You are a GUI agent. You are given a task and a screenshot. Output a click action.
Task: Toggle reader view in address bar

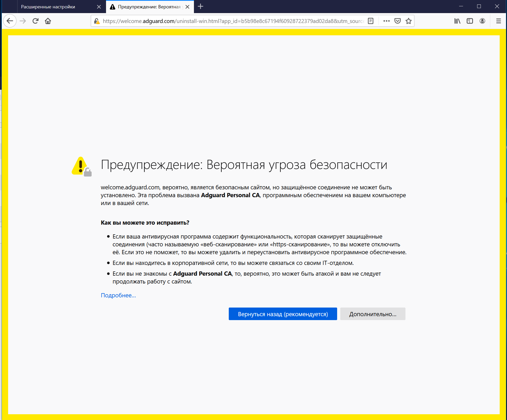[371, 21]
